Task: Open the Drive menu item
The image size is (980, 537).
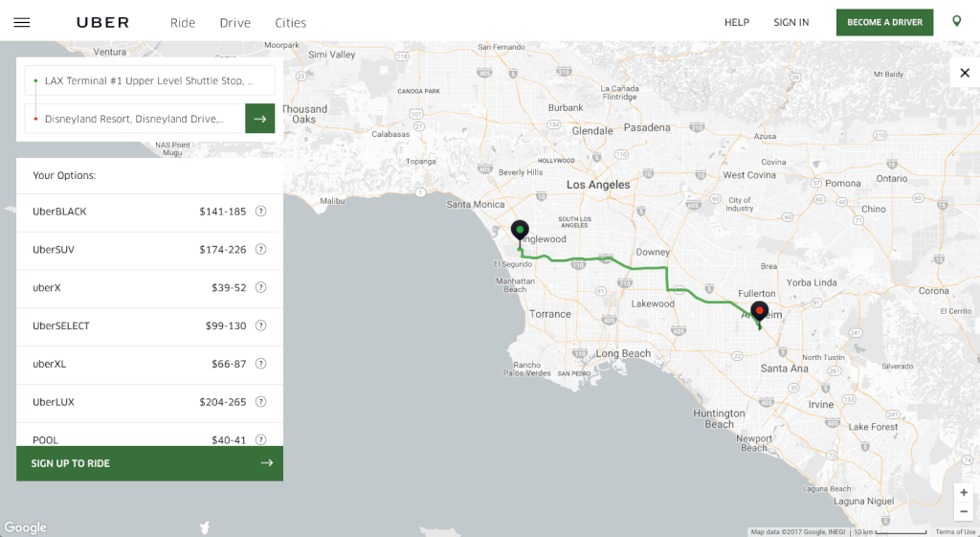Action: tap(235, 23)
